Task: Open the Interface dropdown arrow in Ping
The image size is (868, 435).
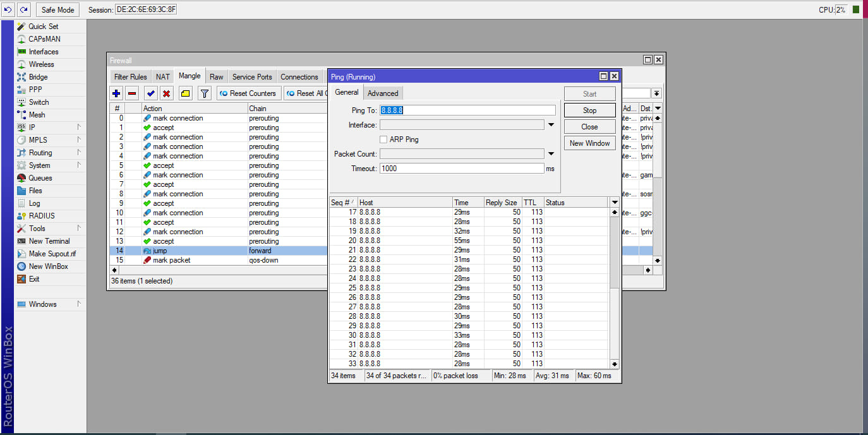Action: pos(551,125)
